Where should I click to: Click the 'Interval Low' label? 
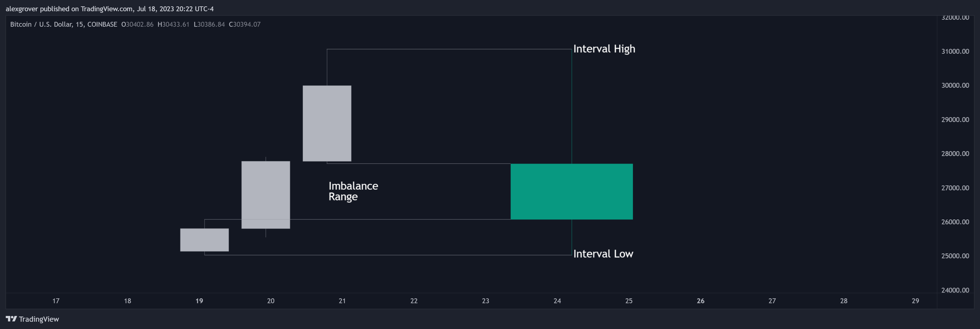pos(603,254)
